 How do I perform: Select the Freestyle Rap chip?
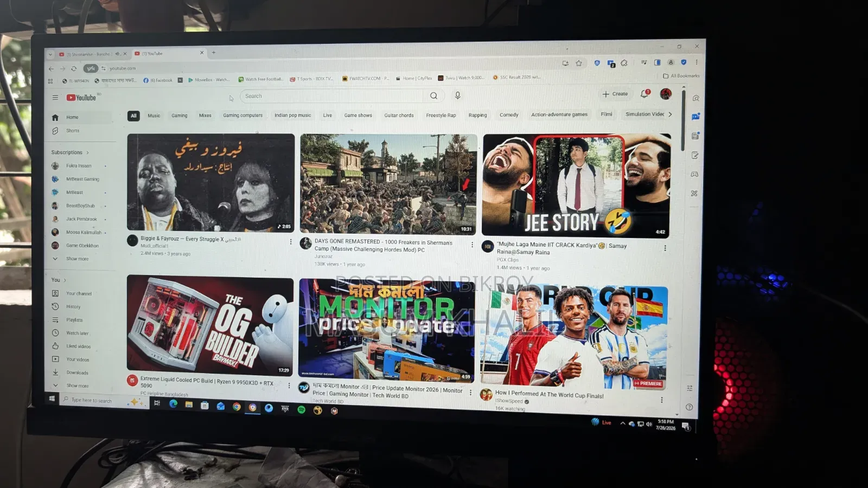click(x=441, y=115)
